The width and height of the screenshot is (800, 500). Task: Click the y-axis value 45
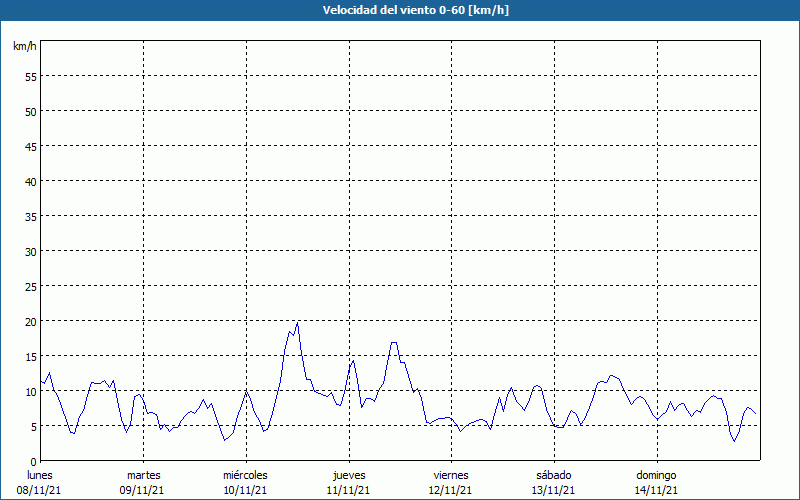tap(31, 146)
